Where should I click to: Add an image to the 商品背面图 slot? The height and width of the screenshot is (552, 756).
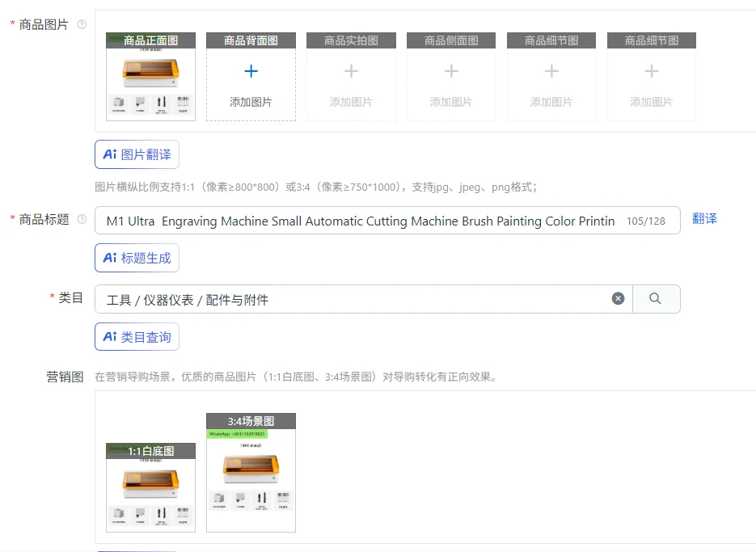pos(251,77)
